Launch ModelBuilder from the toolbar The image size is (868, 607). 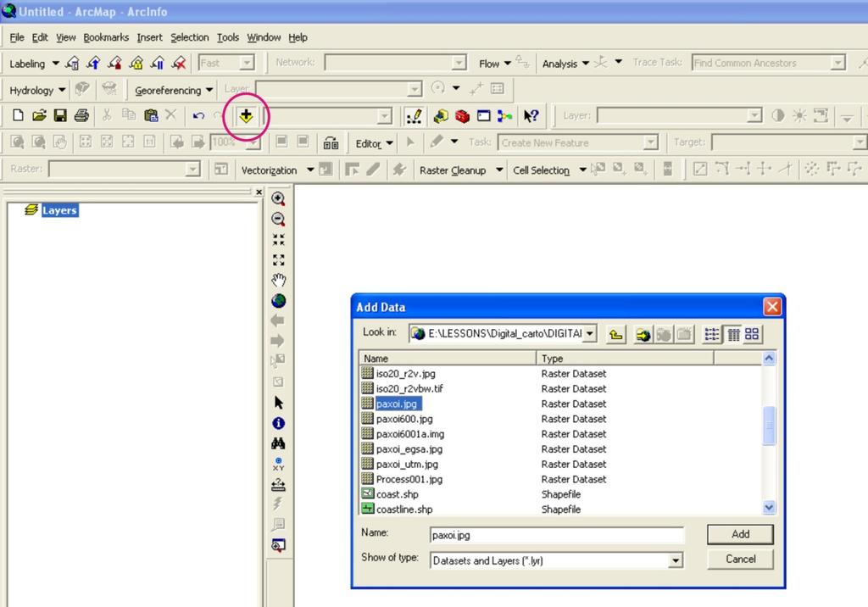504,116
